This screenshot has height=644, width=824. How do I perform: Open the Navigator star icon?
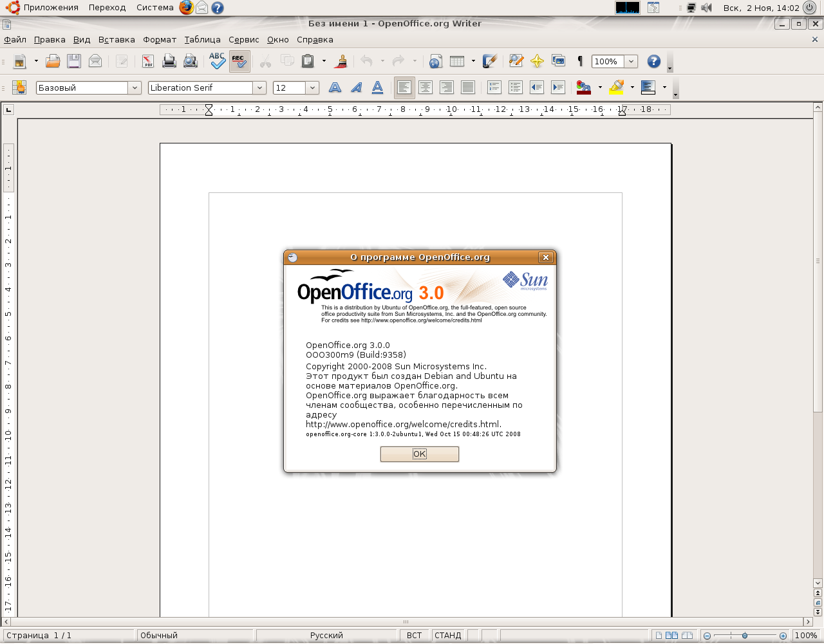(537, 61)
